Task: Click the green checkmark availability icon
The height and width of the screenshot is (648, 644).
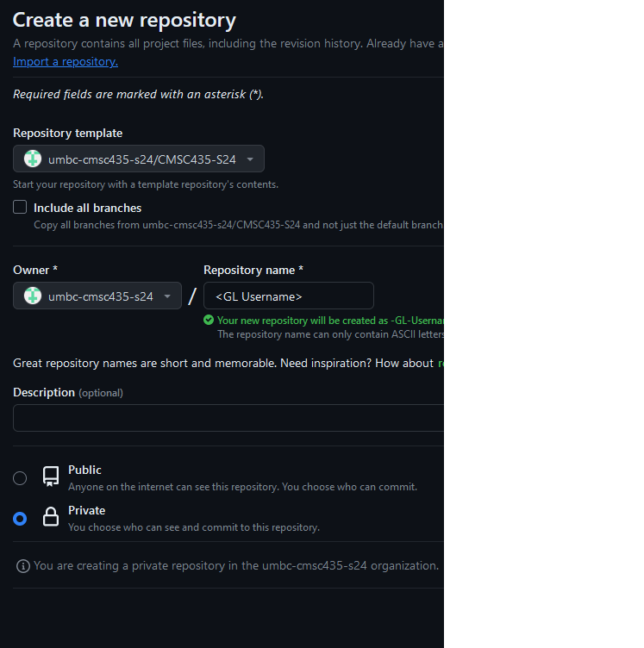Action: click(x=209, y=320)
